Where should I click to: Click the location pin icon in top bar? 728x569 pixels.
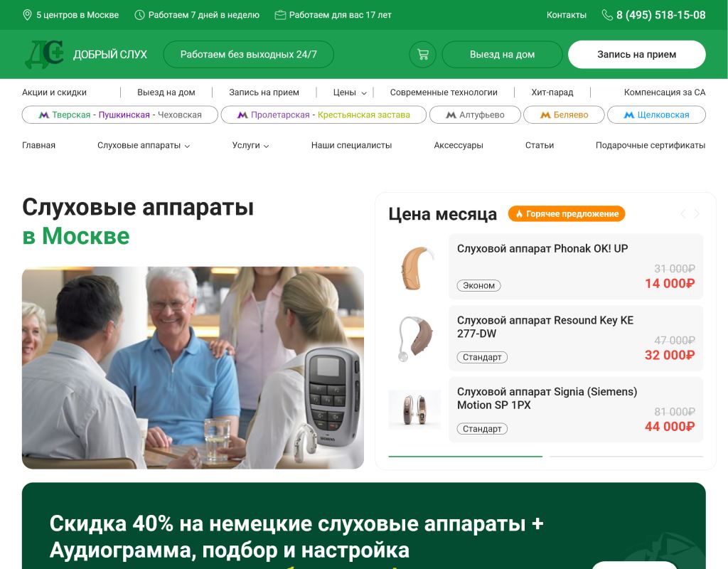27,15
